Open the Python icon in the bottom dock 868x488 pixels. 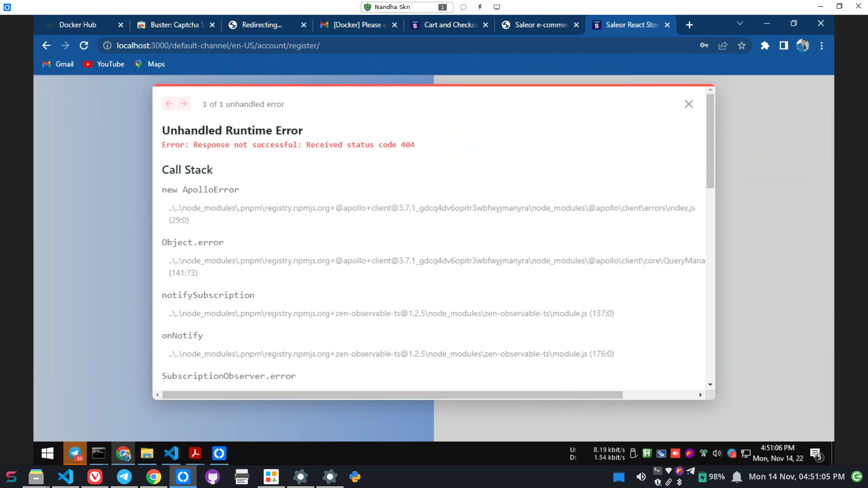click(x=355, y=477)
